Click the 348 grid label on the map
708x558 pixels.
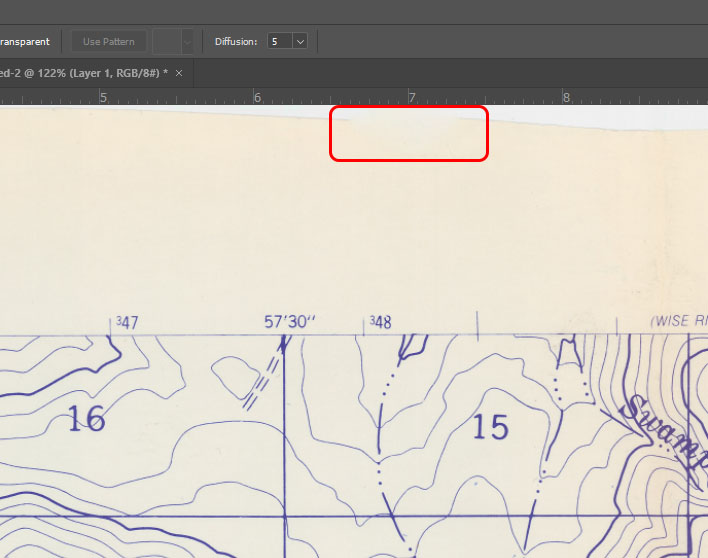380,322
